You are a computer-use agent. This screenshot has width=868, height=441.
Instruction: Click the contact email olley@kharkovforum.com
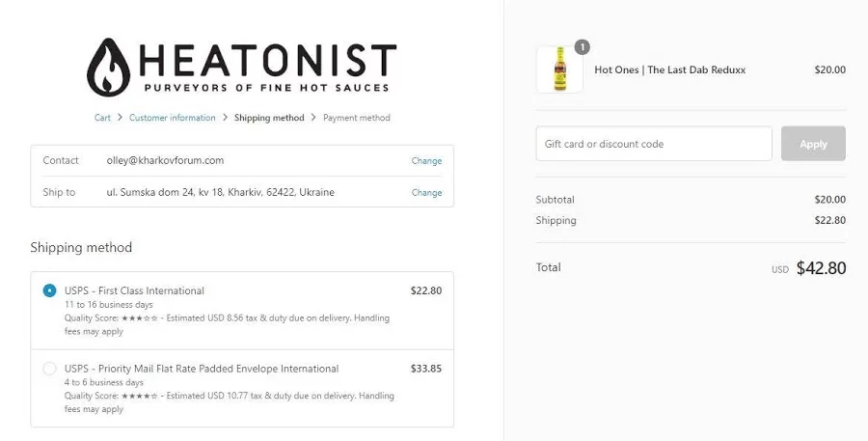pos(165,160)
